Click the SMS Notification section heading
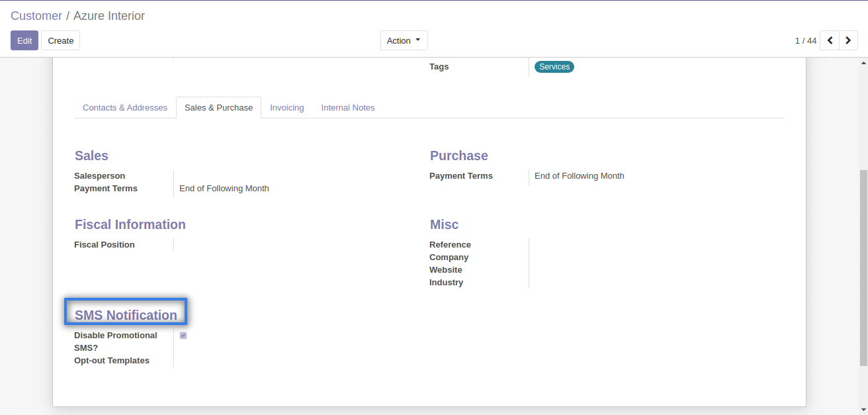Viewport: 868px width, 415px height. [x=126, y=315]
